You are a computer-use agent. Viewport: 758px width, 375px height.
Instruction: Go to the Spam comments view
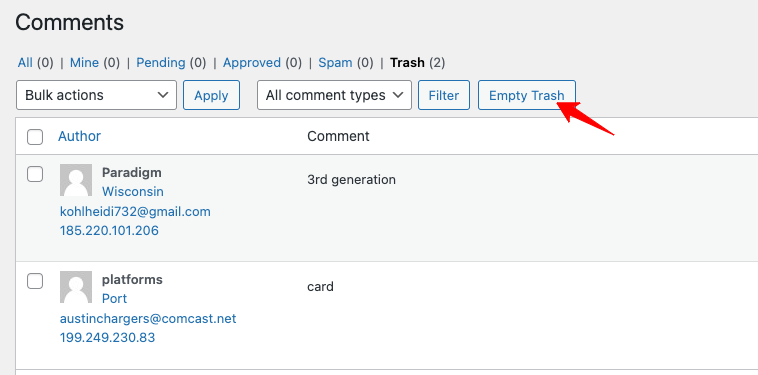tap(335, 63)
